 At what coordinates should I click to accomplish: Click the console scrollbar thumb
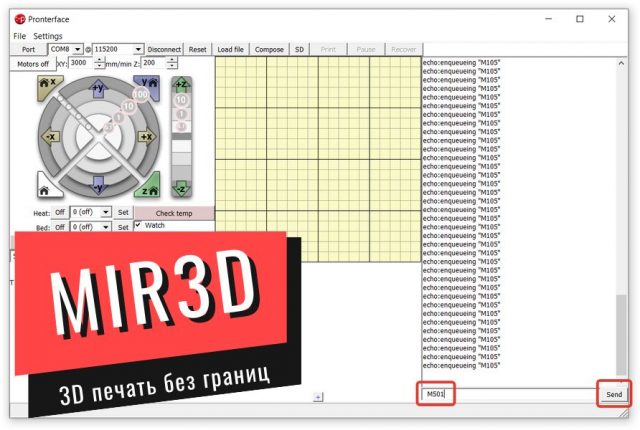(621, 334)
